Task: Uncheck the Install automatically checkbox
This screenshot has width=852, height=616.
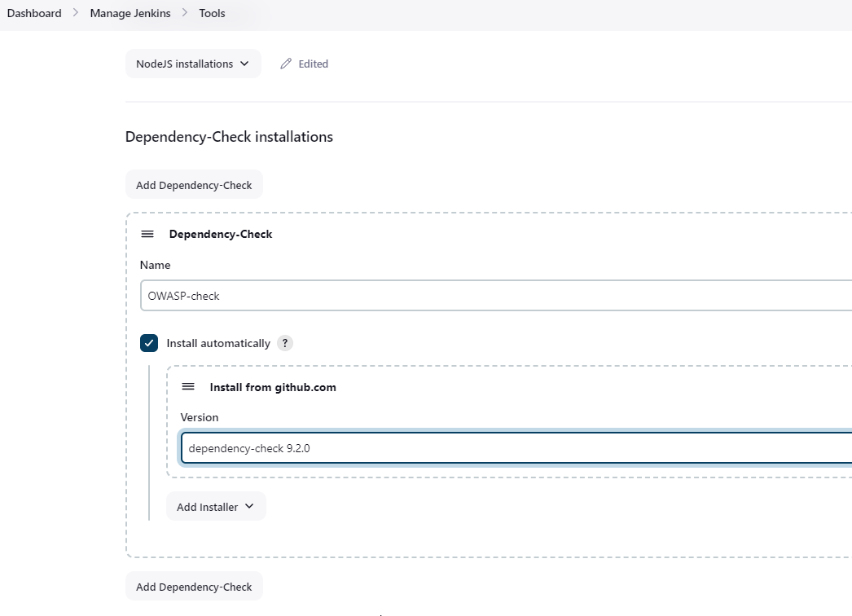Action: 149,343
